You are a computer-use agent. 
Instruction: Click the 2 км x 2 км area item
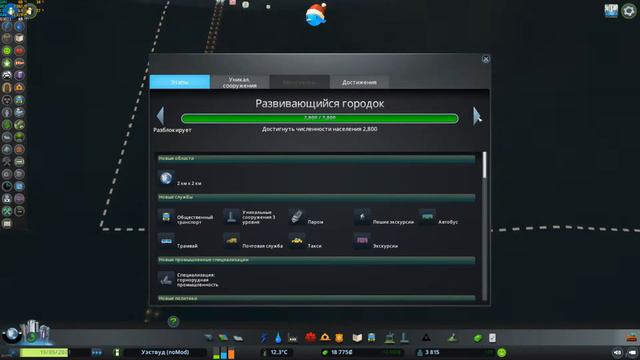tap(180, 179)
